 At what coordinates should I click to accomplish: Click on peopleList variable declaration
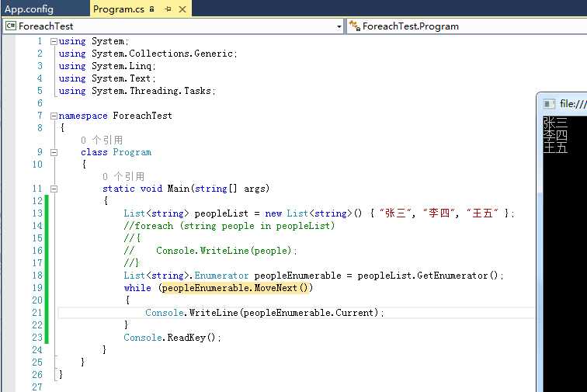[x=221, y=213]
